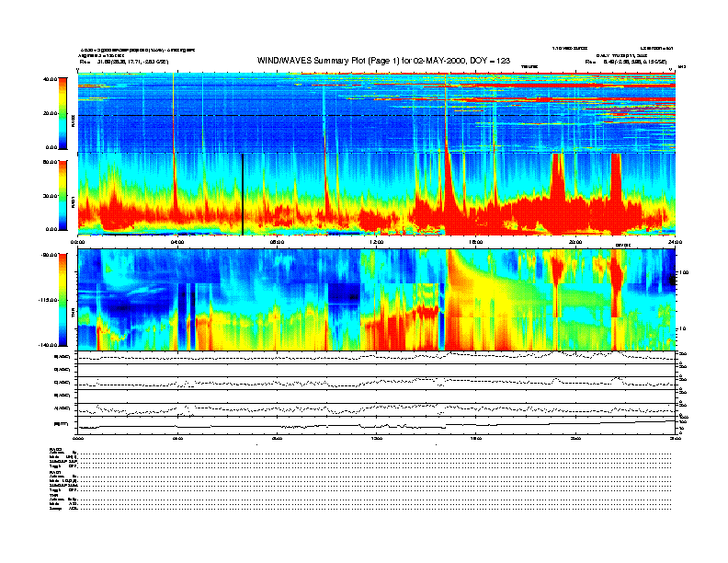Click the 04:00 tick label beneath the RAD1 spectrogram

click(177, 242)
